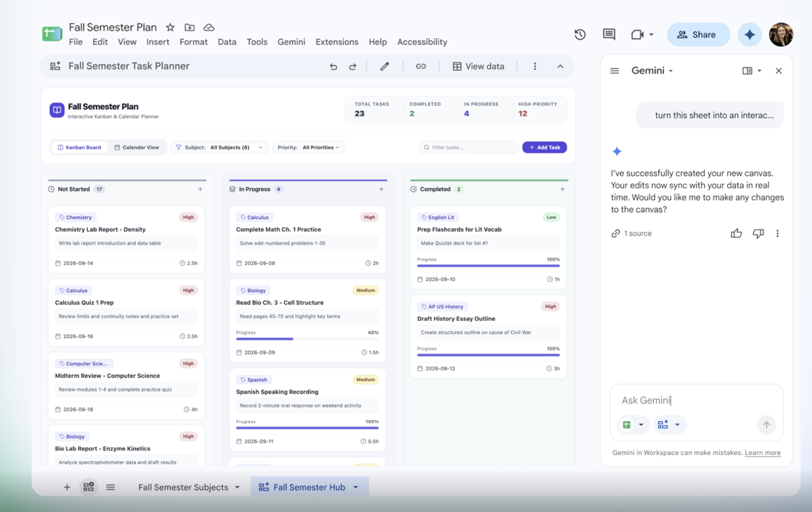812x512 pixels.
Task: Add a card to In Progress column
Action: click(x=381, y=189)
